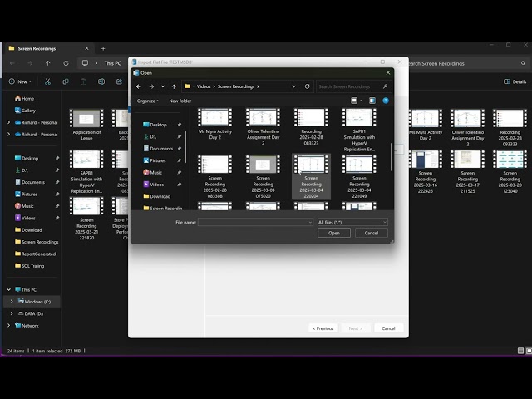Click Details pane button in Explorer
532x399 pixels.
point(515,81)
